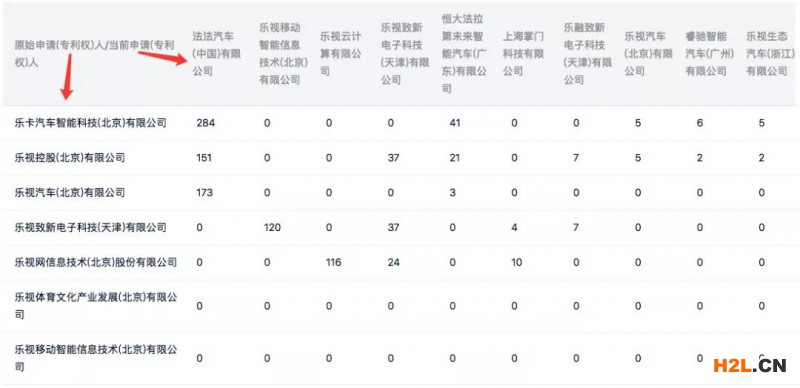This screenshot has width=800, height=388.
Task: Click the 乐视网信息技术(北京)股份有限公司 row label
Action: 96,262
